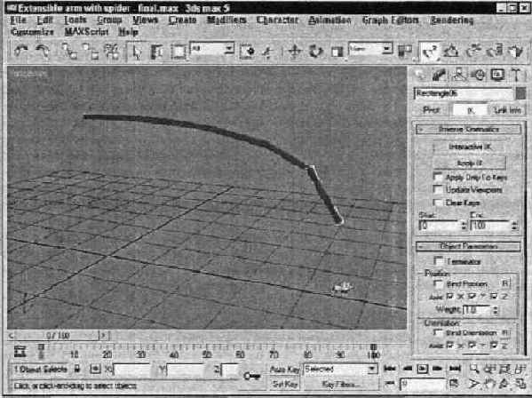This screenshot has width=532, height=398.
Task: Toggle Orientation Axis X checkbox
Action: [x=450, y=346]
